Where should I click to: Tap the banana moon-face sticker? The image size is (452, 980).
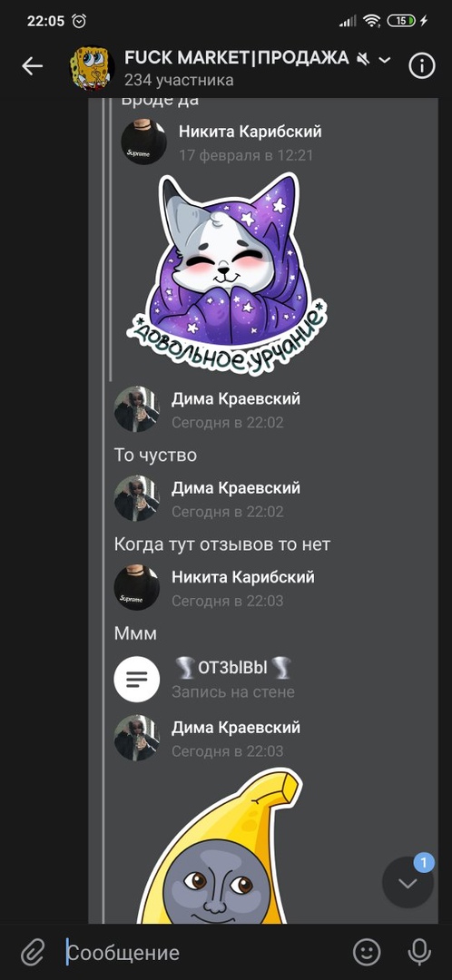pyautogui.click(x=220, y=846)
